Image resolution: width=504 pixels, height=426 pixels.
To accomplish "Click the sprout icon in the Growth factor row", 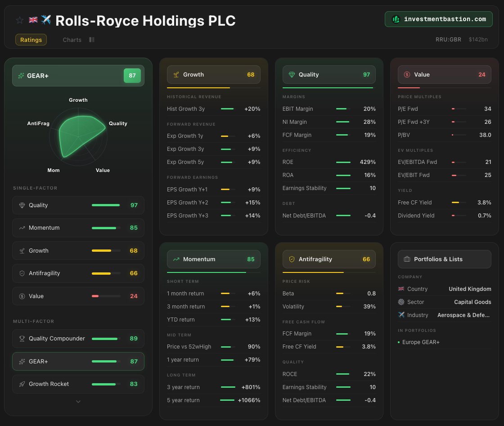I will point(22,251).
